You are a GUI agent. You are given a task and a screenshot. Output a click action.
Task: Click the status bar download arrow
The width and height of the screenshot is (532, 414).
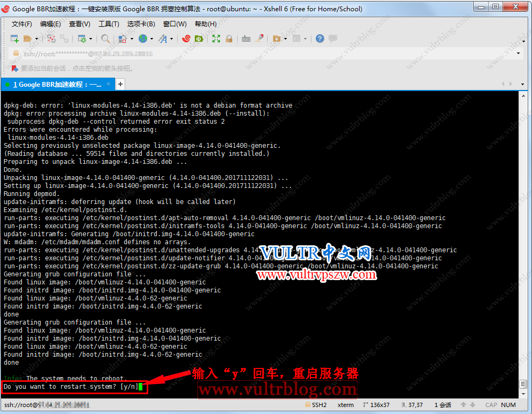tap(473, 405)
